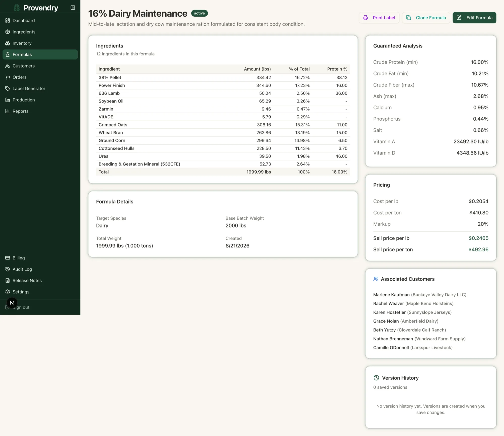Open Release Notes
This screenshot has width=504, height=436.
[x=40, y=281]
